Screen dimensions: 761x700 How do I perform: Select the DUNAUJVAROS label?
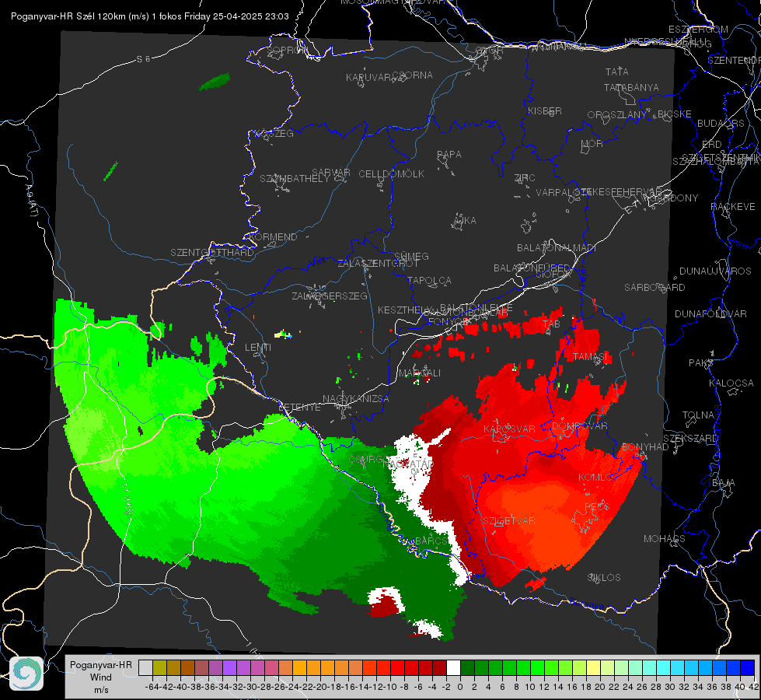coord(715,271)
